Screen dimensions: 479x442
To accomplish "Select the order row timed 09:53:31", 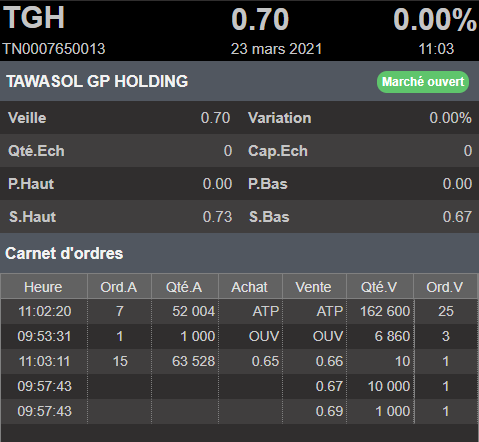I will coord(239,336).
